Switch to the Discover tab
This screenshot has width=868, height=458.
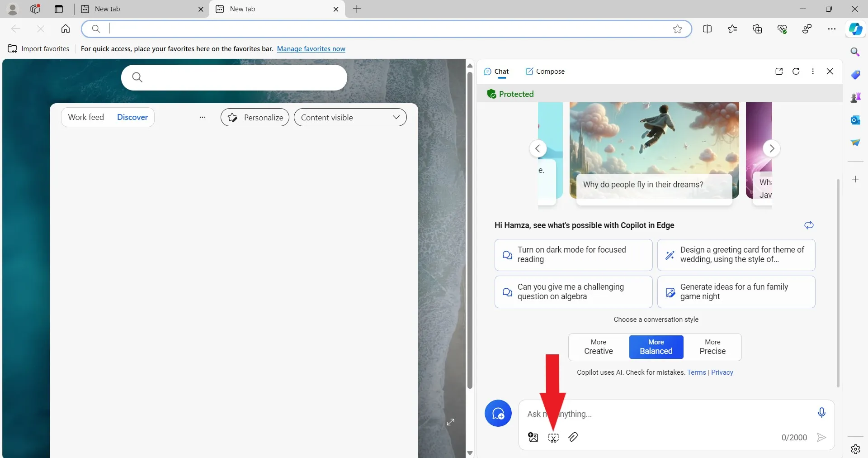pyautogui.click(x=132, y=117)
